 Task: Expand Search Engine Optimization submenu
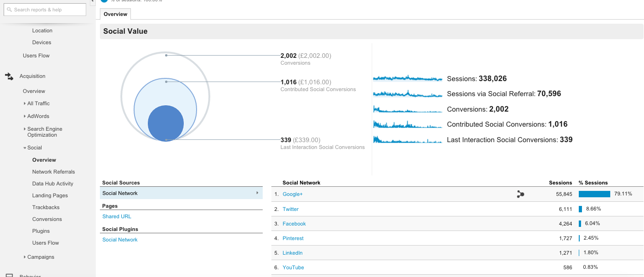point(25,129)
